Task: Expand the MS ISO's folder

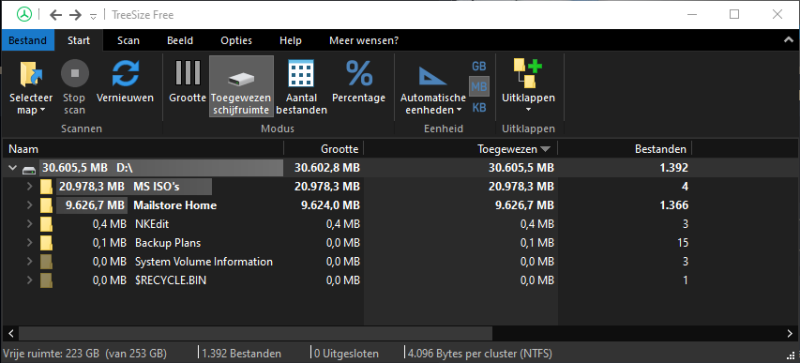Action: tap(29, 187)
